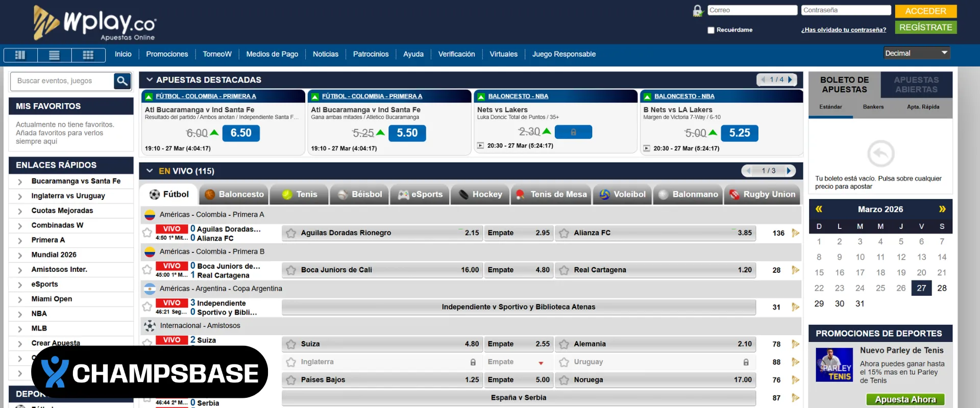This screenshot has width=980, height=408.
Task: Favorite the Independiente vs Sportivo match star
Action: coord(147,307)
